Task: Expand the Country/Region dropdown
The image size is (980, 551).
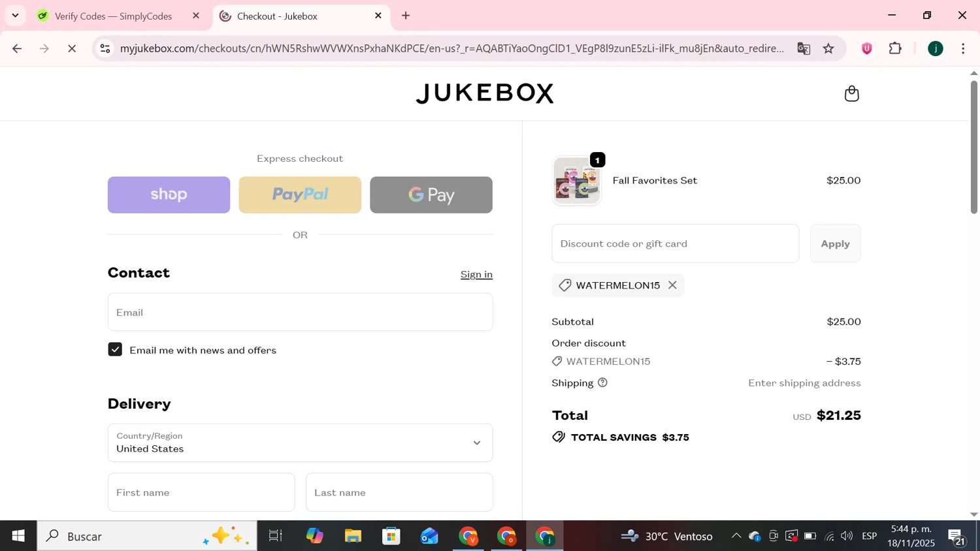Action: coord(300,443)
